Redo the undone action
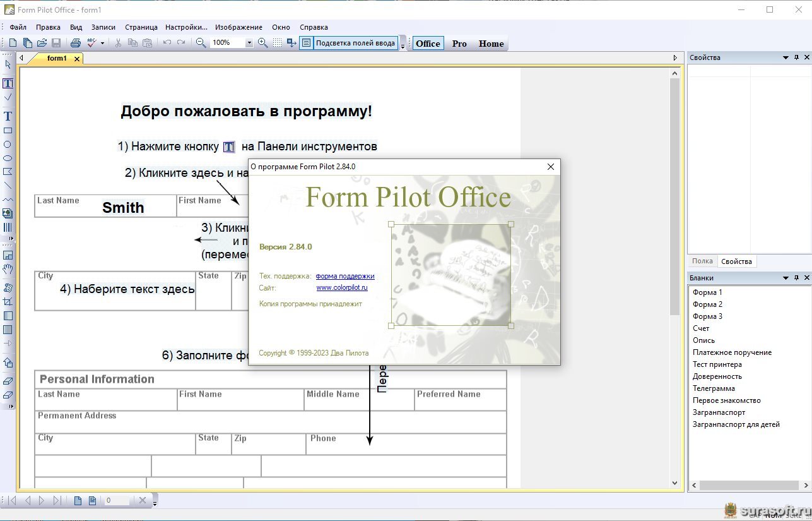 pyautogui.click(x=181, y=43)
